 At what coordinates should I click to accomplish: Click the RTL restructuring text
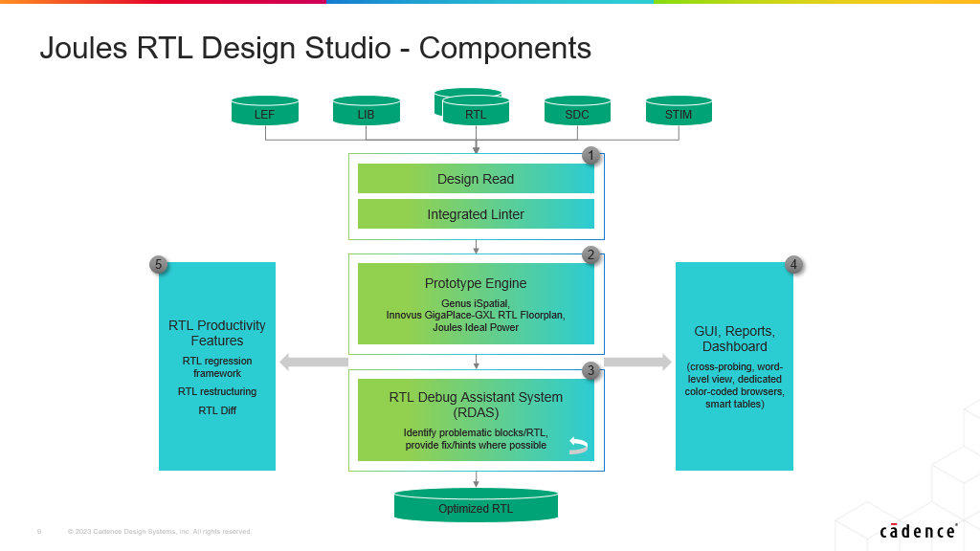pyautogui.click(x=217, y=391)
